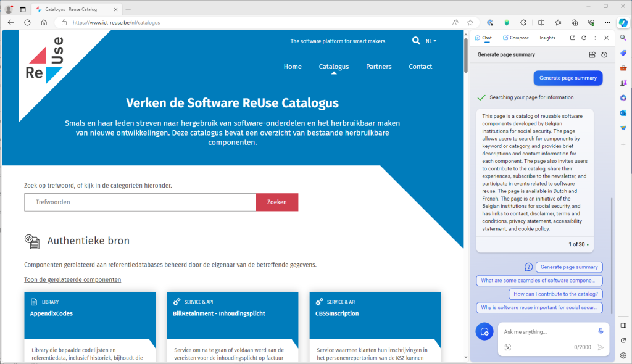
Task: Click the plugins grid icon next to Generate page summary
Action: (592, 54)
